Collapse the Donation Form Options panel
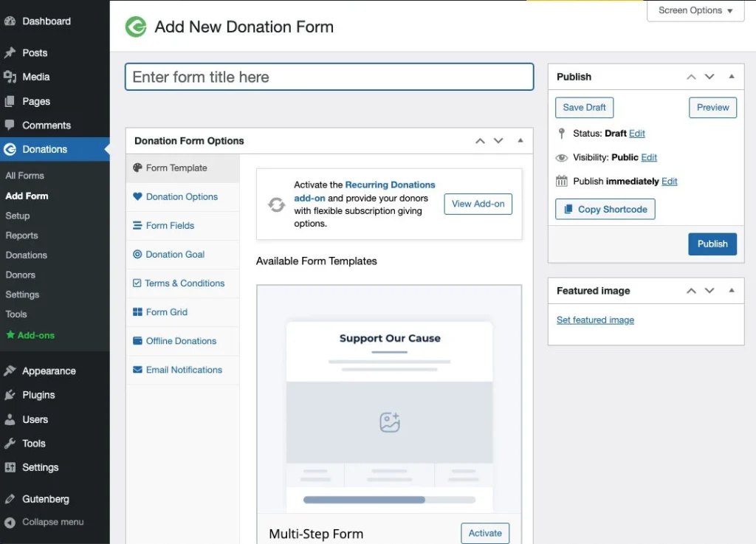 [520, 140]
